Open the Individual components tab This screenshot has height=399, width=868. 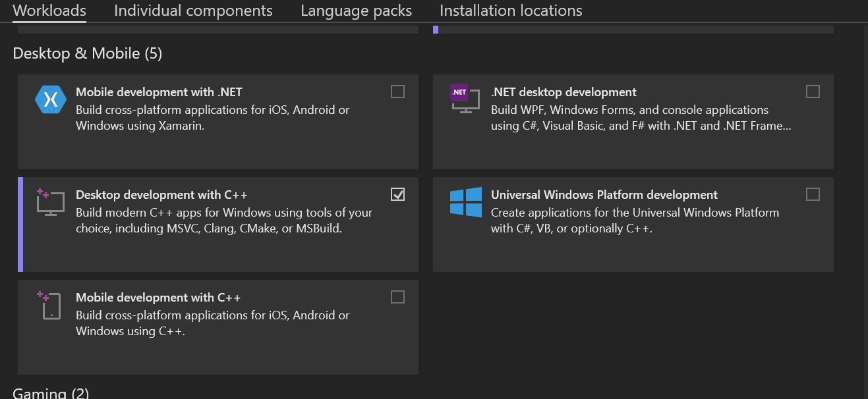click(193, 11)
